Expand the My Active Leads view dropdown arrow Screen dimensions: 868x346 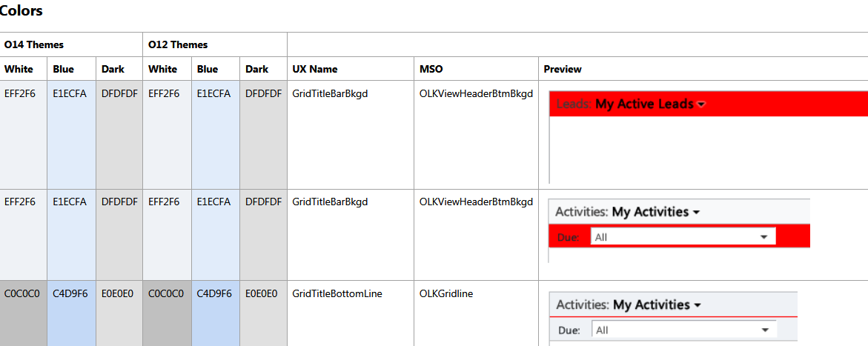click(x=701, y=105)
